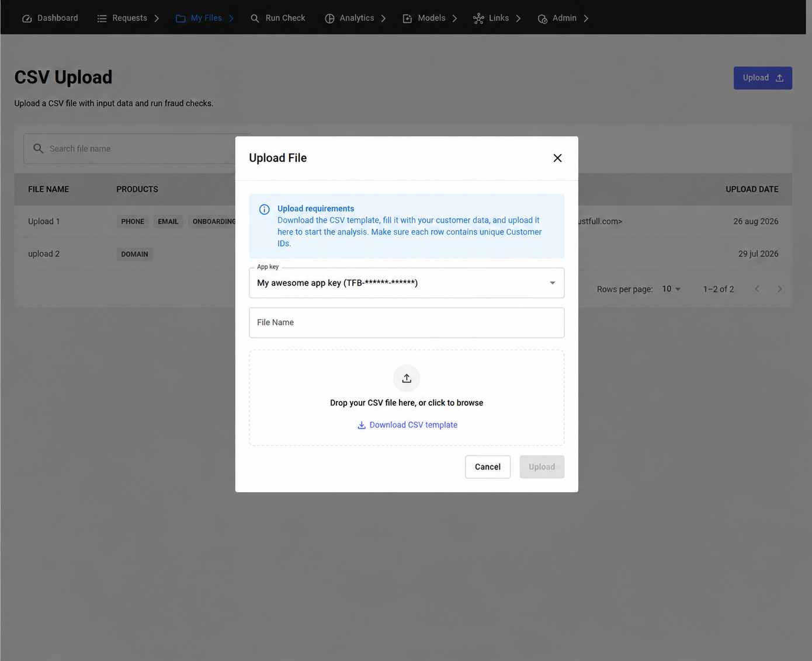Open the Run Check menu item

pos(277,18)
